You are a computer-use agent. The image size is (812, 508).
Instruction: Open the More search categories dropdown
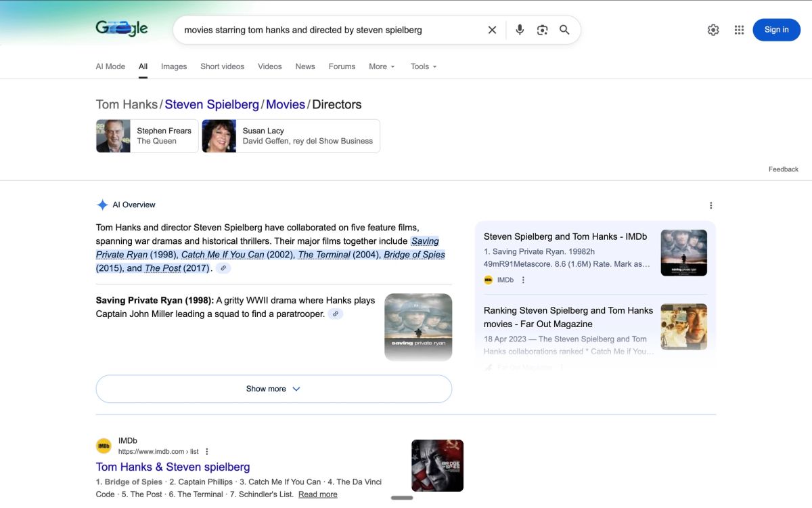pos(382,66)
